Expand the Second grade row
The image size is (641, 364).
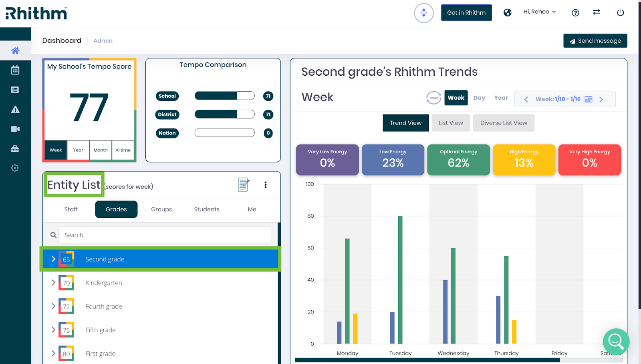pos(53,259)
